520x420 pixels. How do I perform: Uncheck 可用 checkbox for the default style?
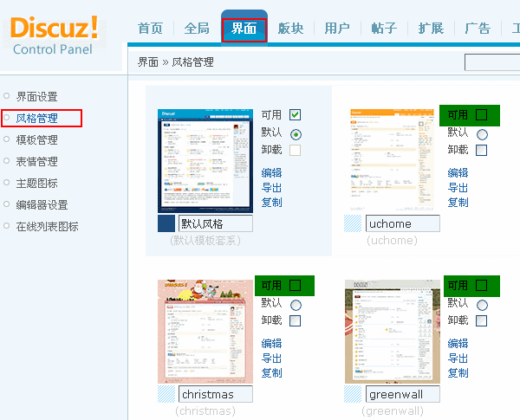(296, 114)
